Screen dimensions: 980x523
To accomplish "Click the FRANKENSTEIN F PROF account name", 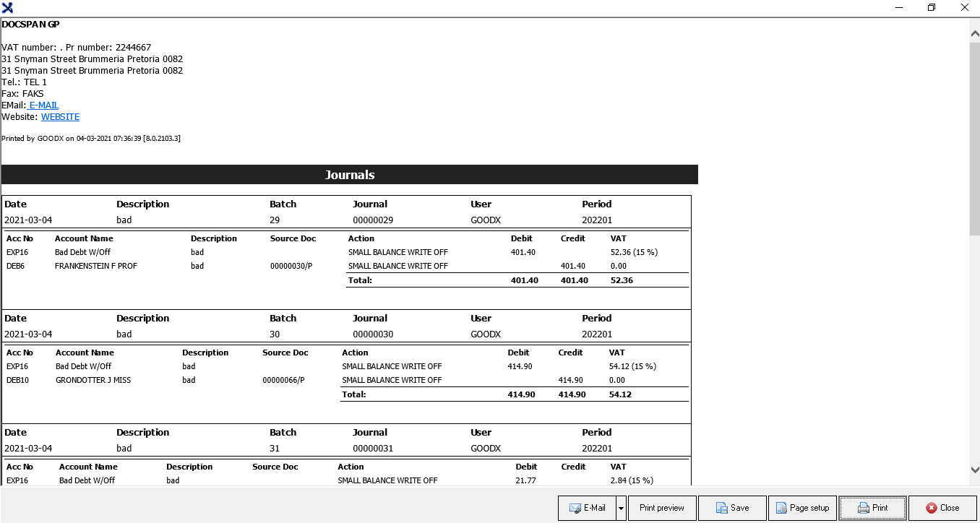I will point(96,266).
